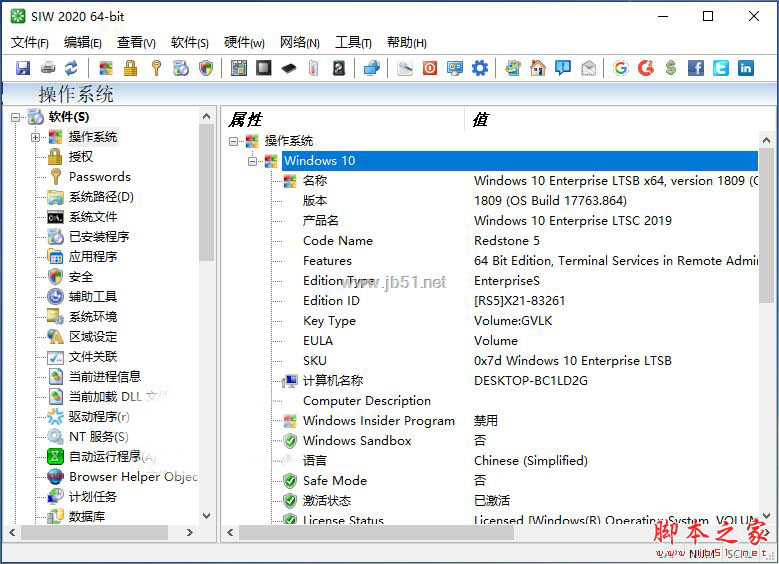Click the memory module toolbar icon
This screenshot has width=779, height=564.
[x=289, y=68]
